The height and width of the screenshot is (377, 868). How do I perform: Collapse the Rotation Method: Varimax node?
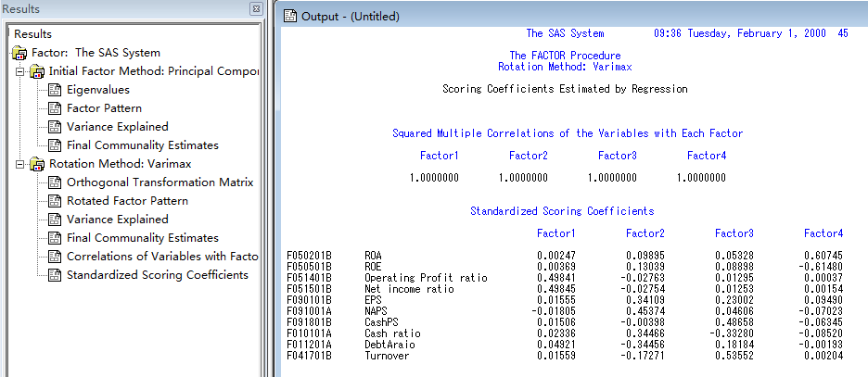(x=21, y=164)
